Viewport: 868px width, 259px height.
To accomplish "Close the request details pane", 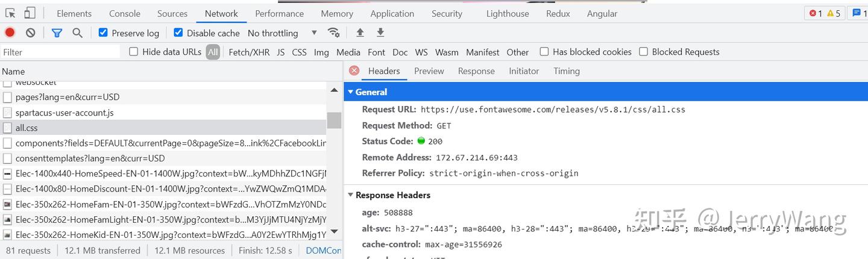I will coord(354,70).
